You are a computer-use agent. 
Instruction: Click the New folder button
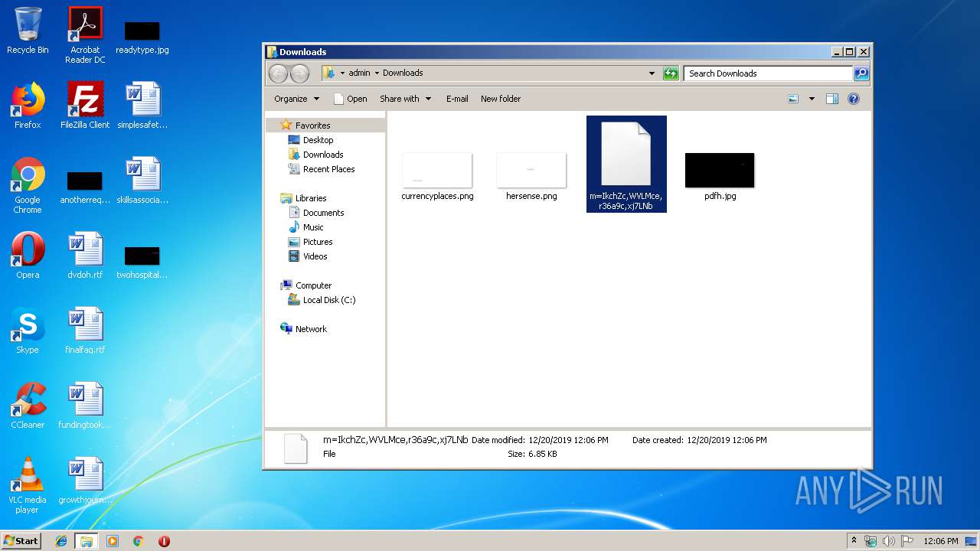pyautogui.click(x=501, y=99)
